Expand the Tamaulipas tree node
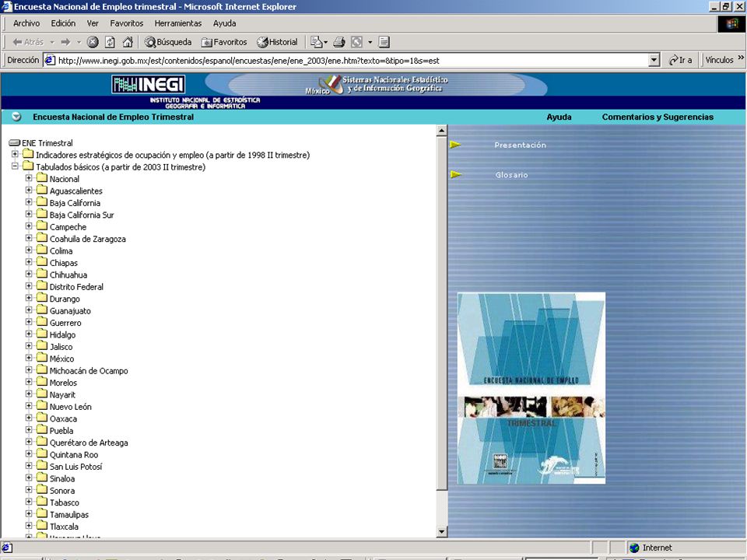The height and width of the screenshot is (560, 747). 29,513
